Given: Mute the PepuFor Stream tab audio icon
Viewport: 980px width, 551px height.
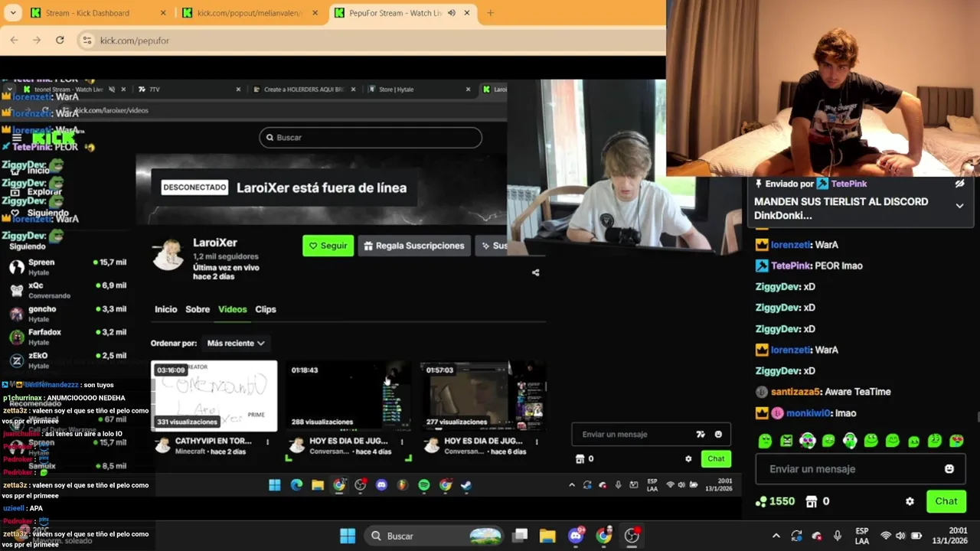Looking at the screenshot, I should [452, 13].
